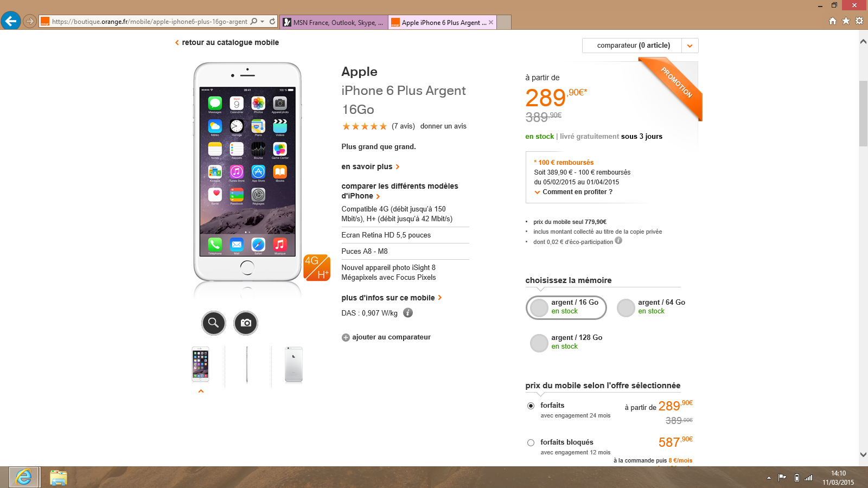Open the favorites star icon
Viewport: 868px width, 488px height.
(846, 21)
